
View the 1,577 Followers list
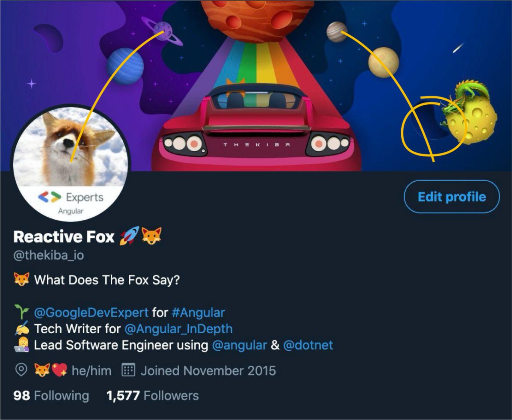point(152,396)
